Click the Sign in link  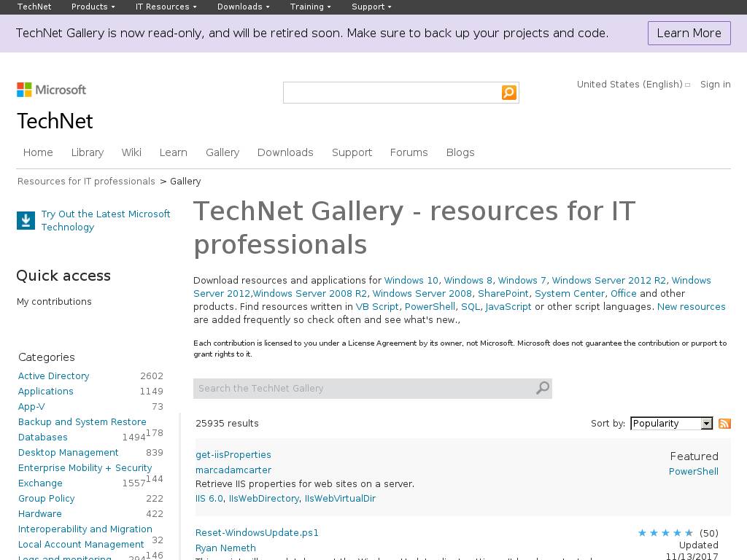coord(715,85)
